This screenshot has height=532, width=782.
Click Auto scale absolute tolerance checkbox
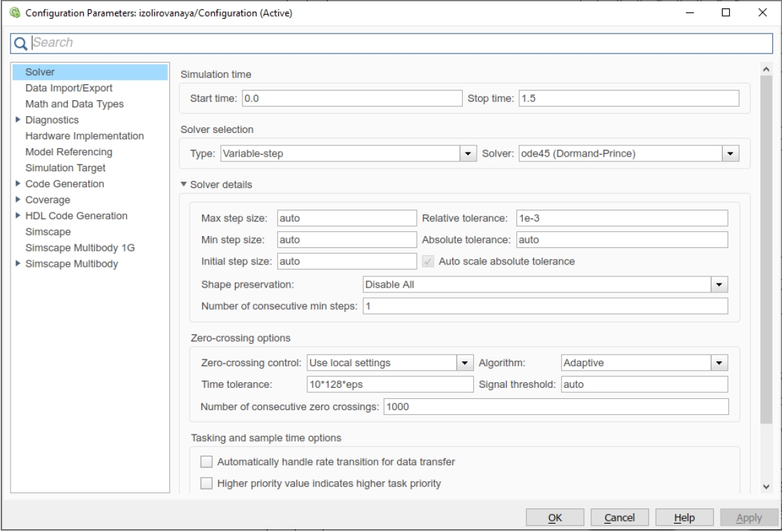[x=429, y=262]
